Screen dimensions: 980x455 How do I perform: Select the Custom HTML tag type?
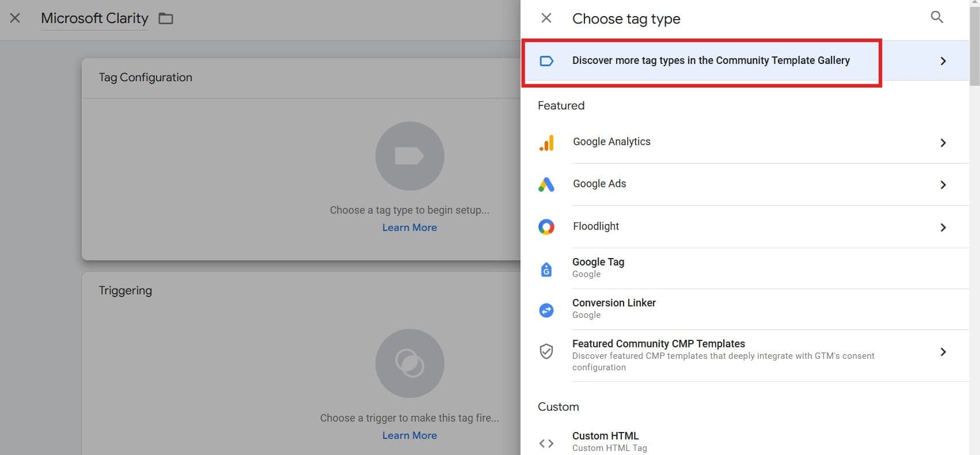click(x=605, y=437)
